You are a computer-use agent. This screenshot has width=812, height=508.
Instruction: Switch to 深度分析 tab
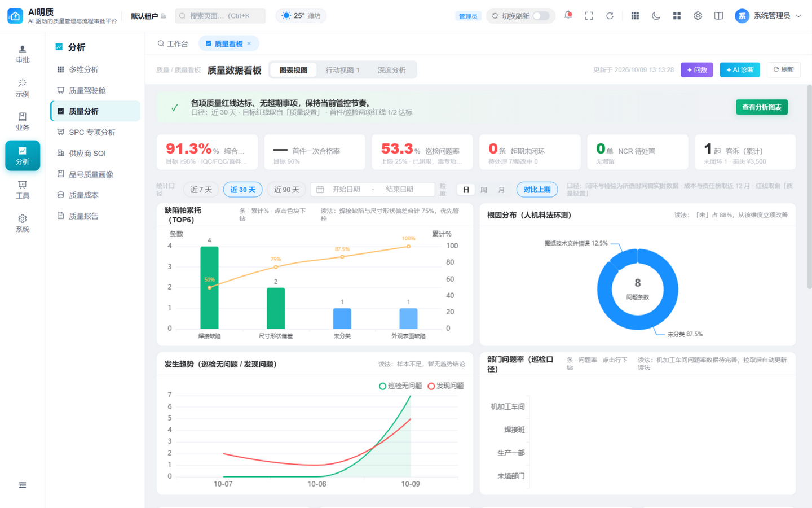[391, 70]
